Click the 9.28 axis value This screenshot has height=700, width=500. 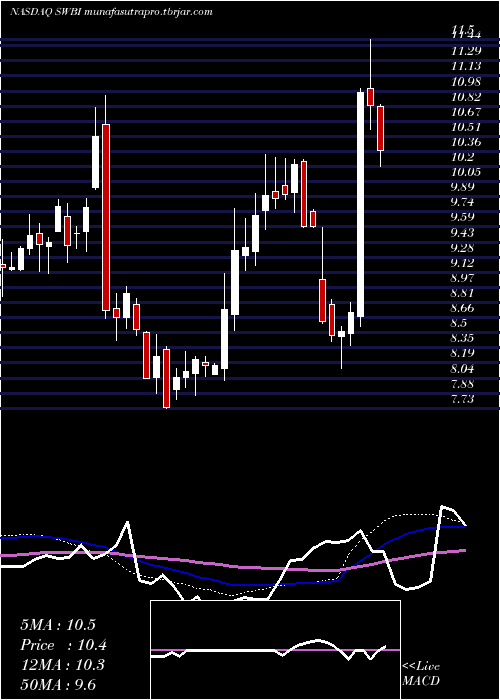point(462,248)
